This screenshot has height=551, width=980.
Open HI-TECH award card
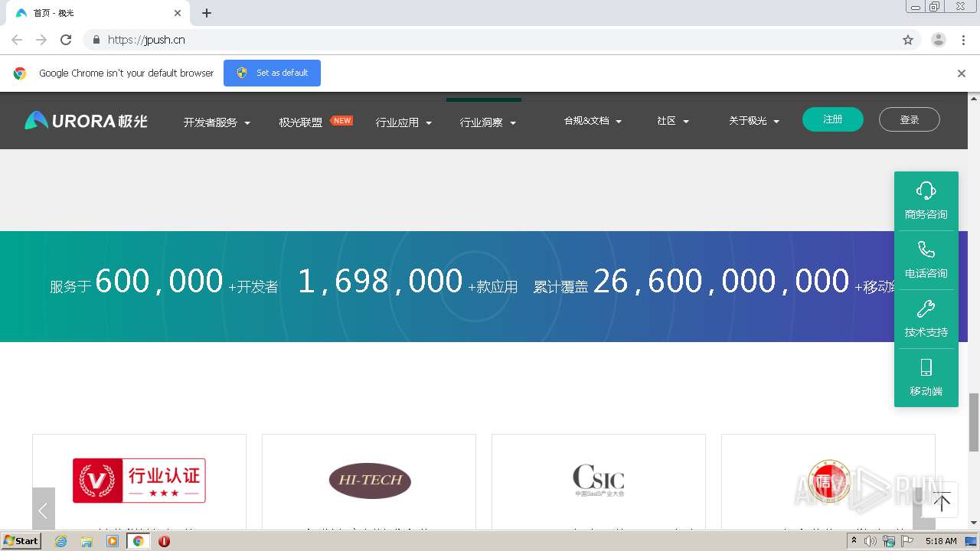(369, 481)
